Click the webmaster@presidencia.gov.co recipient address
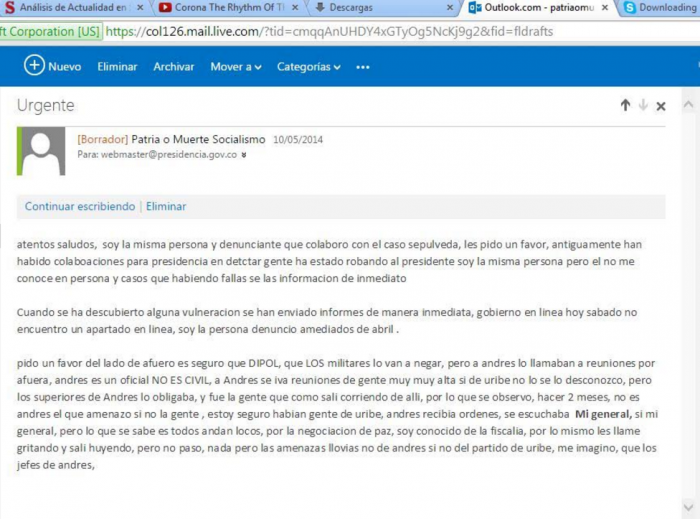 coord(169,154)
